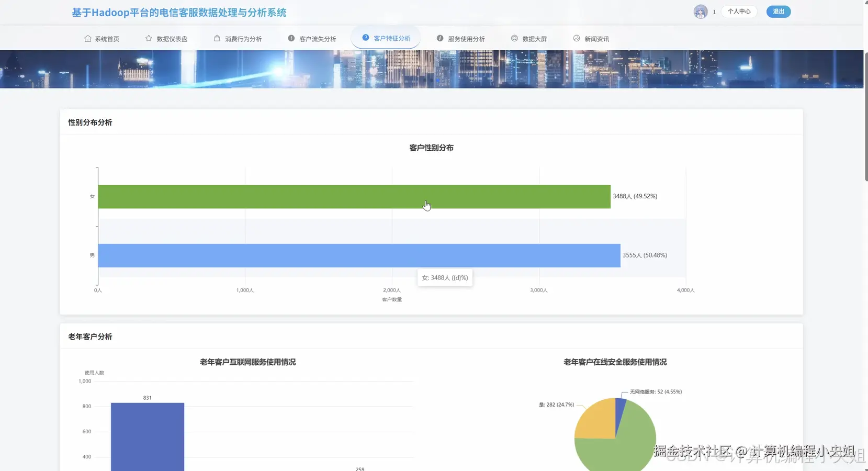Select the blue 男 bar in the gender chart

[359, 255]
